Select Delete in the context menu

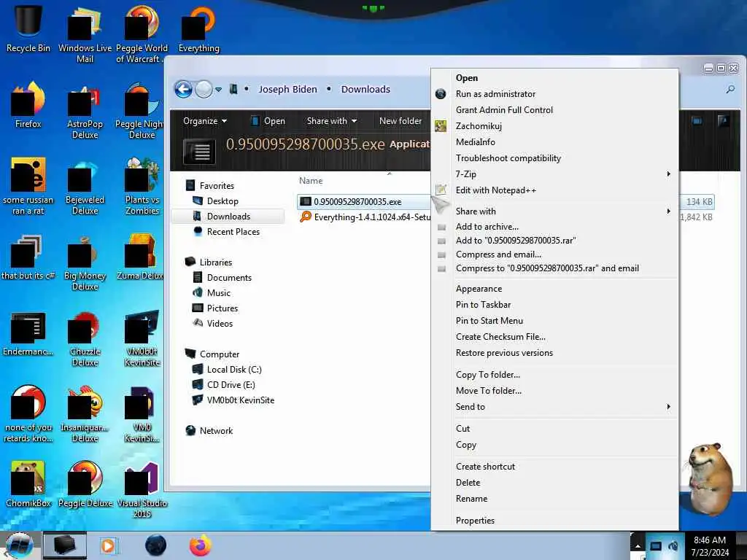554,483
